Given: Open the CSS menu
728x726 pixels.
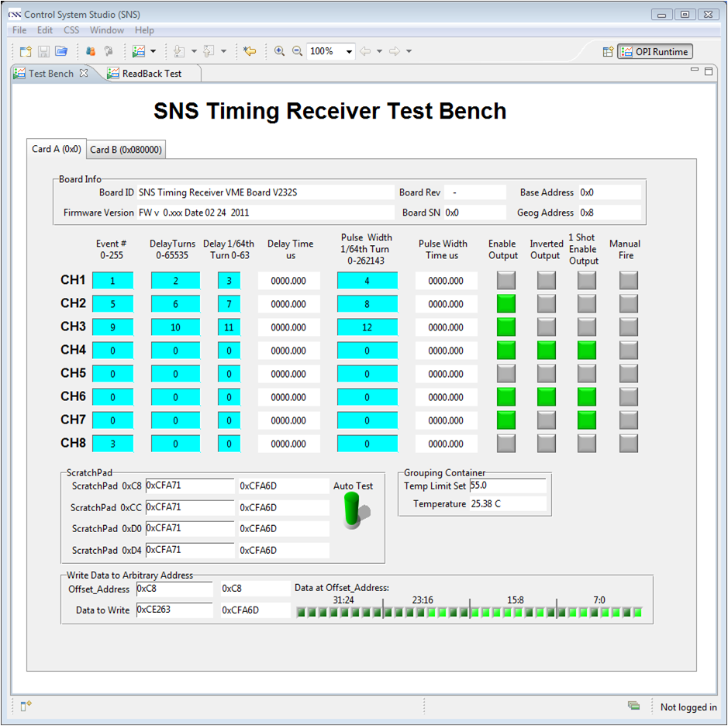Looking at the screenshot, I should [71, 30].
